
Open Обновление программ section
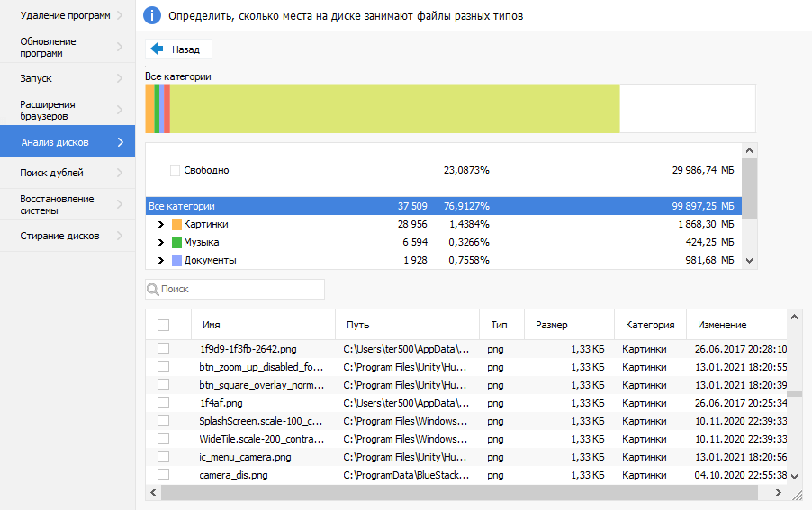(x=68, y=47)
